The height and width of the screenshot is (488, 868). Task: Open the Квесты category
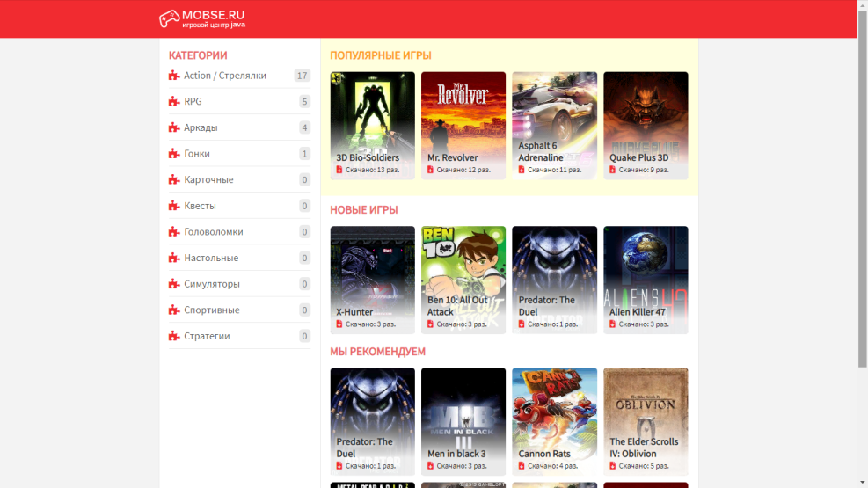(200, 206)
